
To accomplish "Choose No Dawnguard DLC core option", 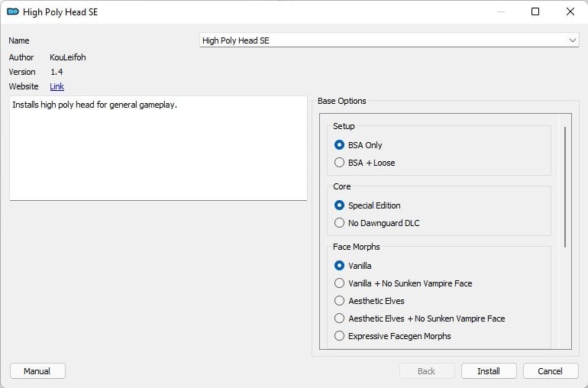I will (376, 223).
